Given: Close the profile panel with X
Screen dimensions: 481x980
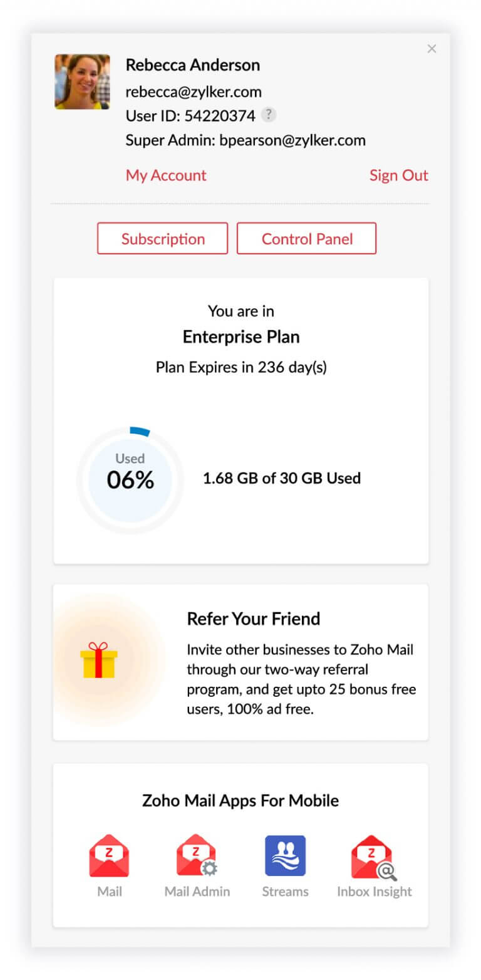Looking at the screenshot, I should point(432,49).
